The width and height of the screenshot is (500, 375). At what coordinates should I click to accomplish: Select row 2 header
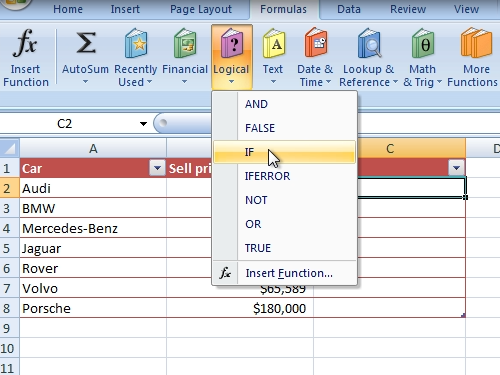(x=10, y=188)
